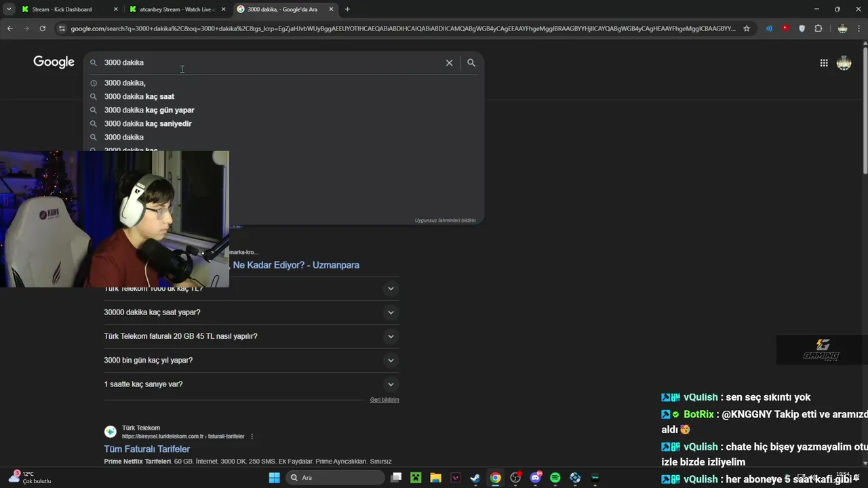Go back in browser history
Viewport: 868px width, 488px height.
[x=9, y=28]
